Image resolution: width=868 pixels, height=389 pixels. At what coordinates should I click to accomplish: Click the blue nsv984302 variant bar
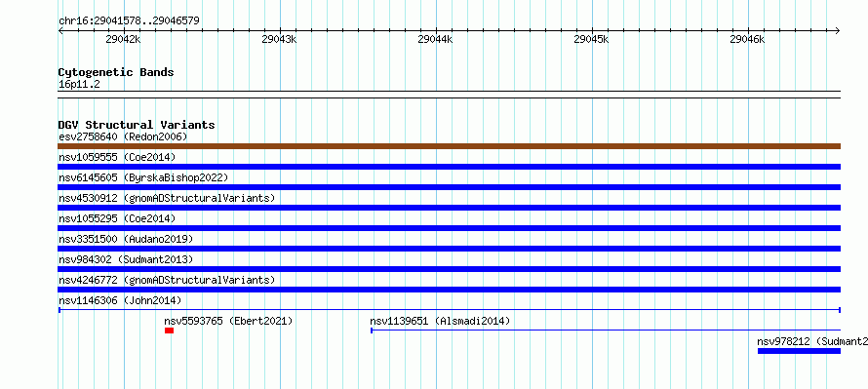(x=449, y=269)
